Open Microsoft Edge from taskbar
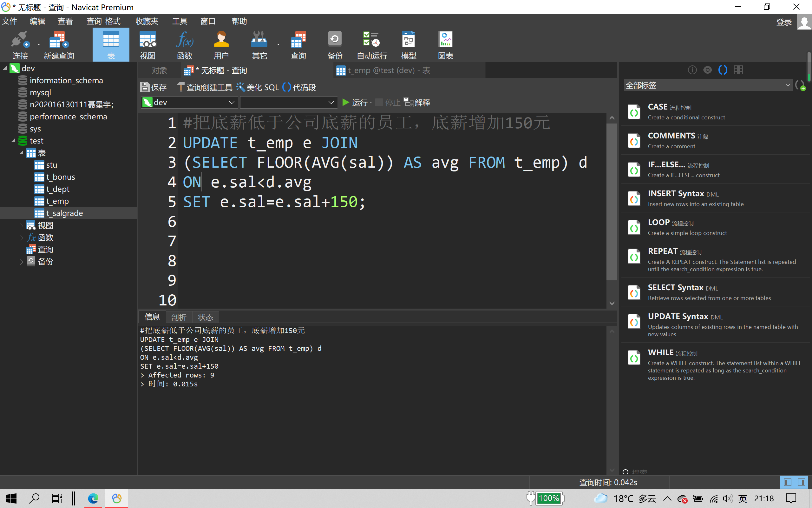The image size is (812, 508). [x=93, y=498]
